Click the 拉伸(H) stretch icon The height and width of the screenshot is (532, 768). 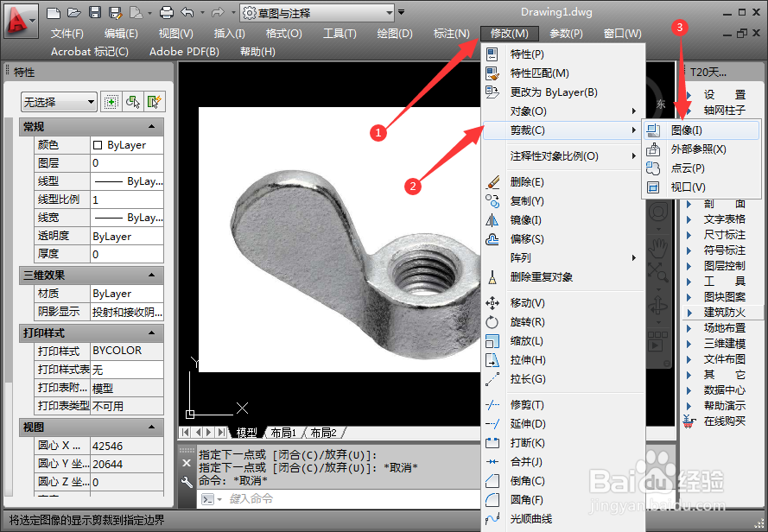(492, 360)
